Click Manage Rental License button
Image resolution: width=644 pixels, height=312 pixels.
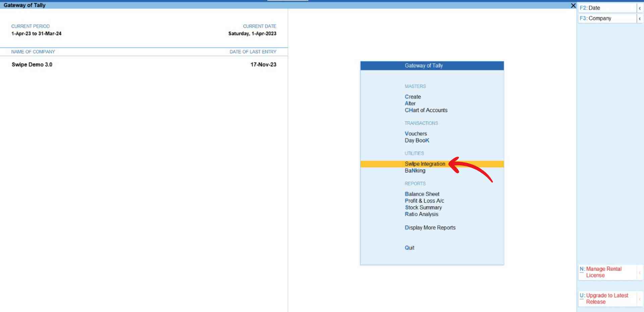[607, 272]
